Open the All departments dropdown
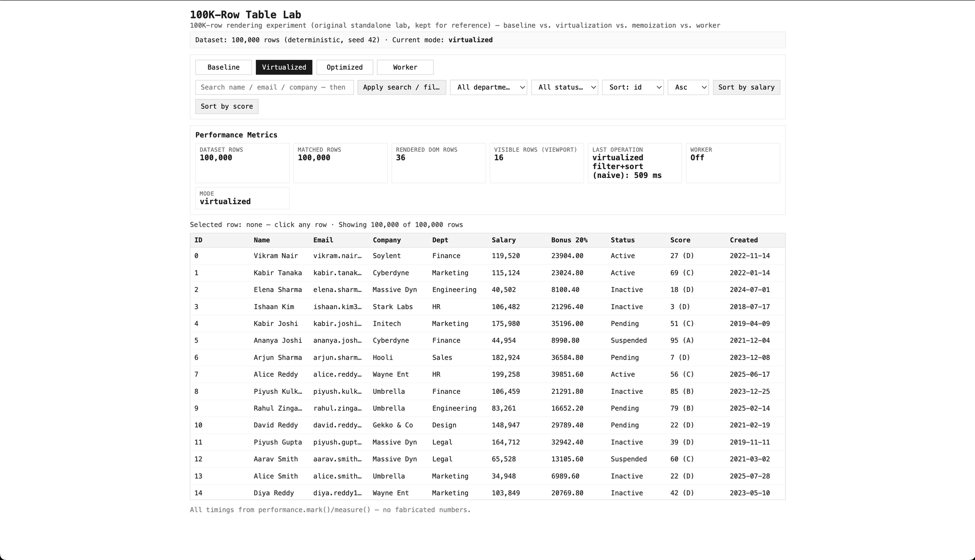Viewport: 975px width, 560px height. coord(488,87)
